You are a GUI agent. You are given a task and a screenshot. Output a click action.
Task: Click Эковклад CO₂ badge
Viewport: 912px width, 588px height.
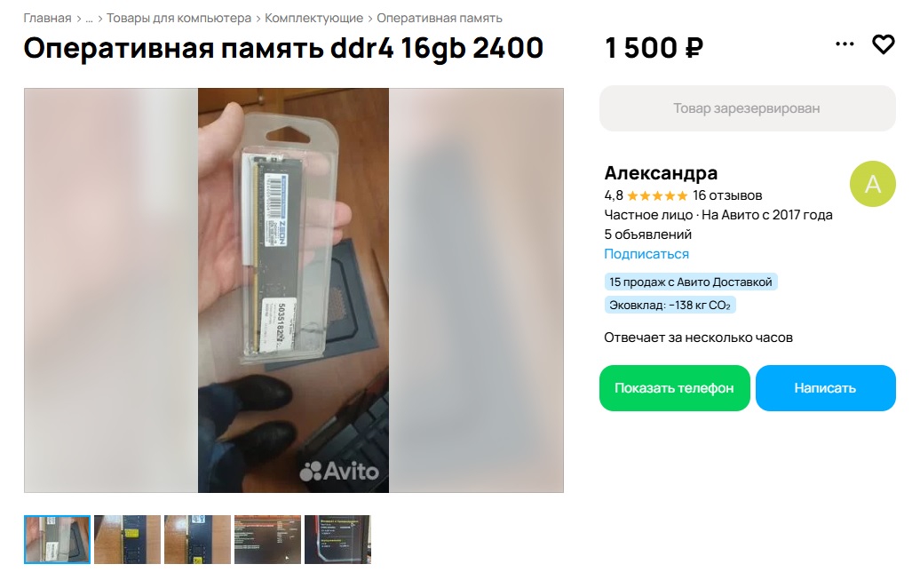pyautogui.click(x=670, y=305)
